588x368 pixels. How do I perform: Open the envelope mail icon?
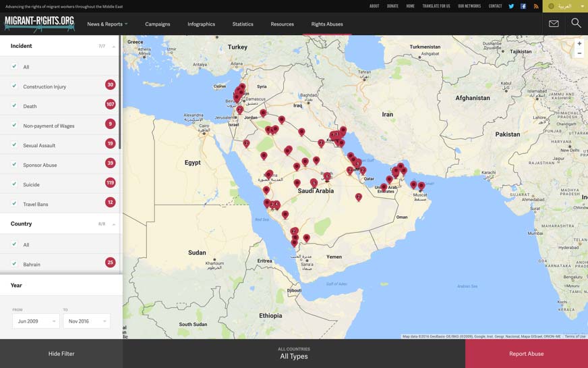click(554, 24)
